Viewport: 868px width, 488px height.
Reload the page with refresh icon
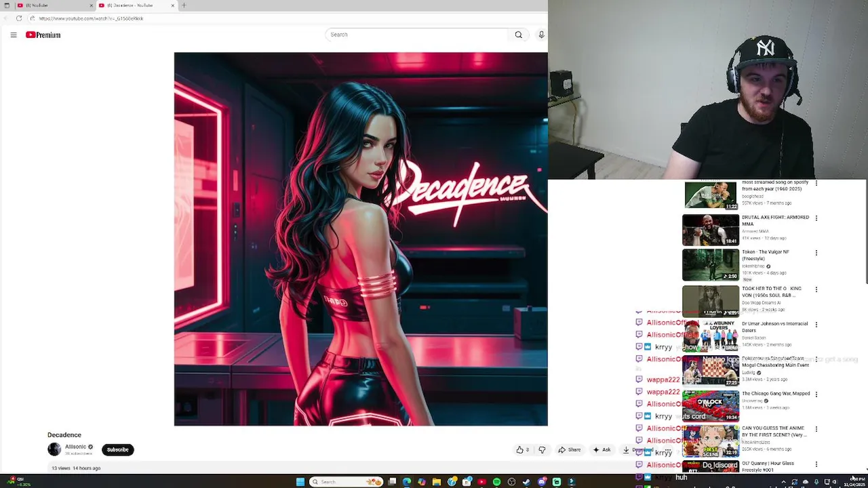[x=19, y=18]
